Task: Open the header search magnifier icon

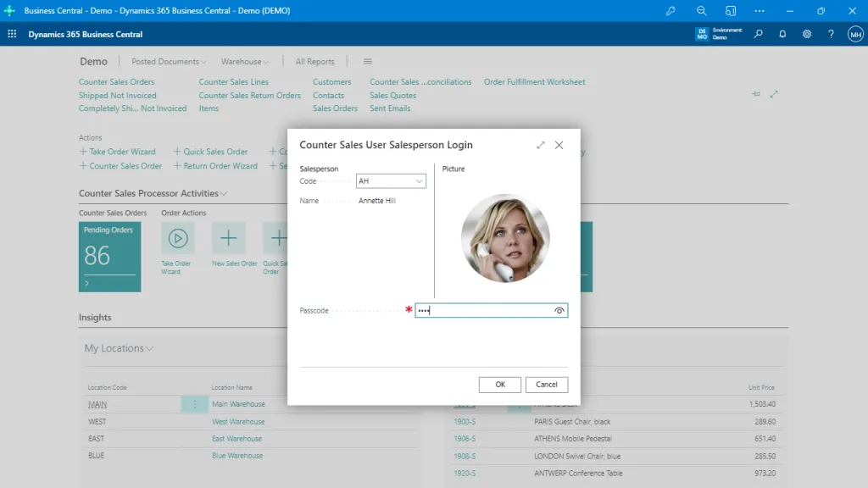Action: click(758, 33)
